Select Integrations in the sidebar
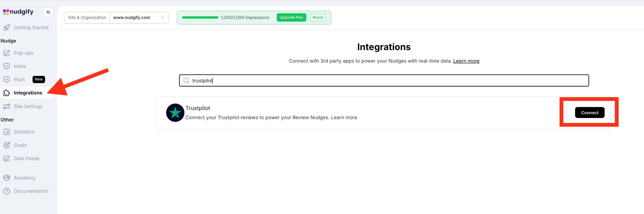The image size is (644, 214). coord(28,93)
